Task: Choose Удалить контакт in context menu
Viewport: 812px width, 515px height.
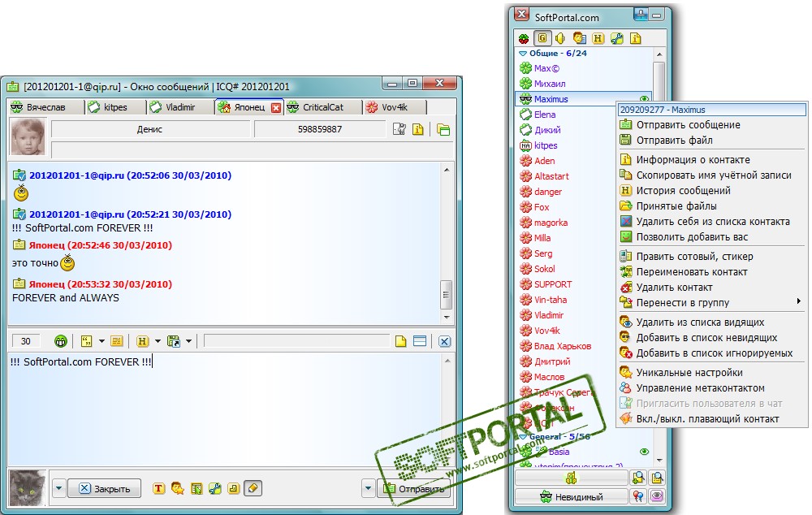Action: [x=711, y=288]
